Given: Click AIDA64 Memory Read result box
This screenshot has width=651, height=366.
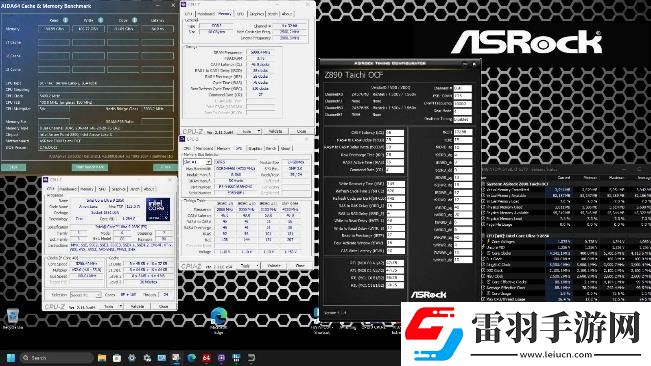Looking at the screenshot, I should [x=54, y=29].
